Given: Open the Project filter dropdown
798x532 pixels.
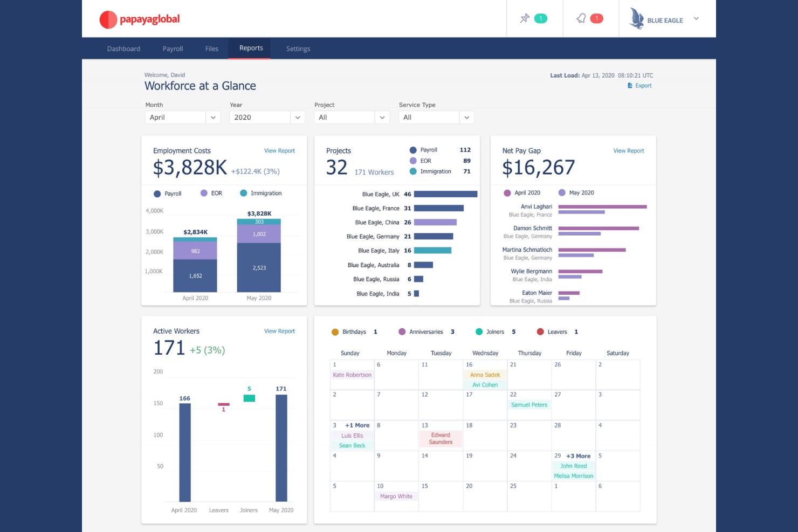Looking at the screenshot, I should pos(352,118).
